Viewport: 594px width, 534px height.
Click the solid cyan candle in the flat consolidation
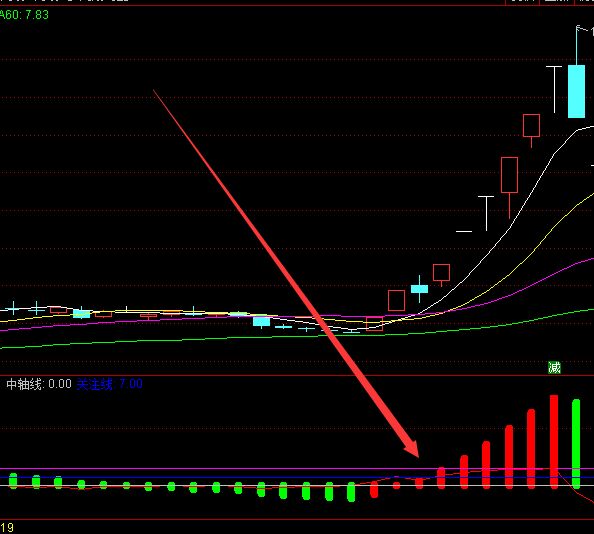point(261,322)
